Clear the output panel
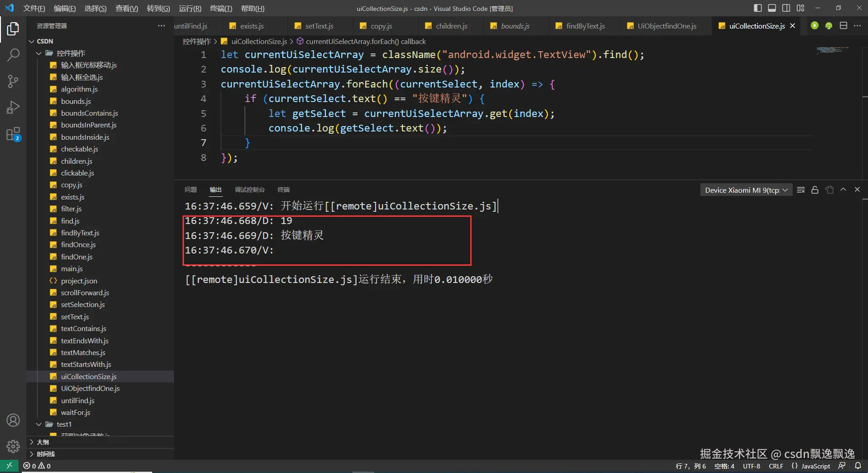 (x=801, y=190)
